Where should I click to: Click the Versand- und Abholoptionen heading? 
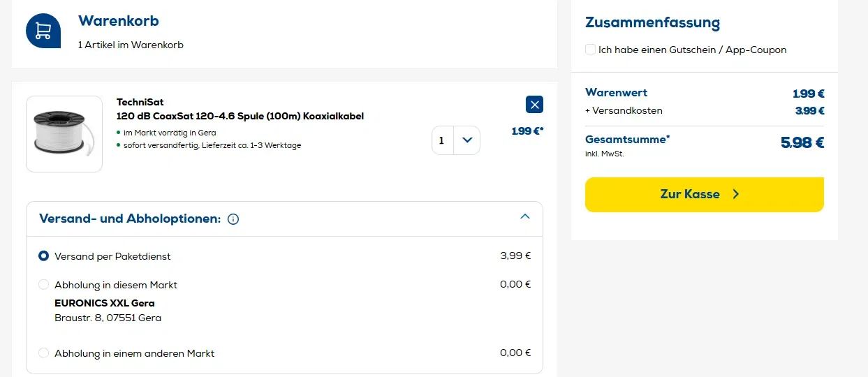pyautogui.click(x=130, y=219)
